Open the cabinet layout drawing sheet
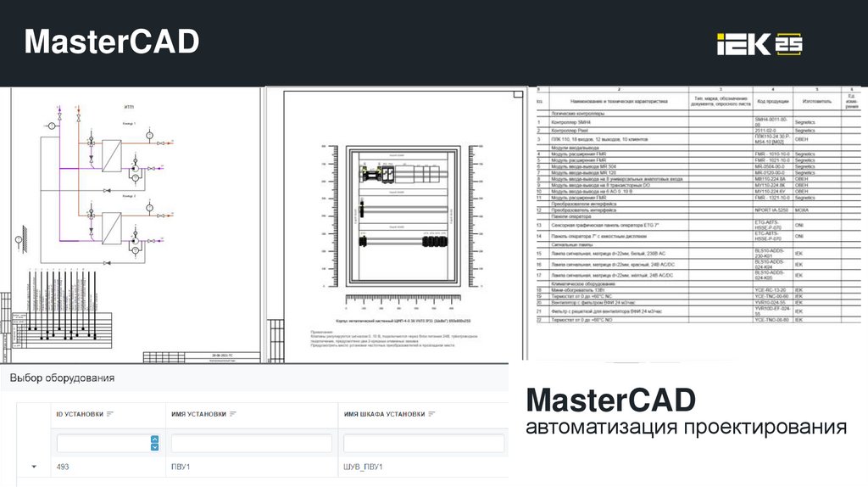The image size is (868, 487). pos(395,224)
